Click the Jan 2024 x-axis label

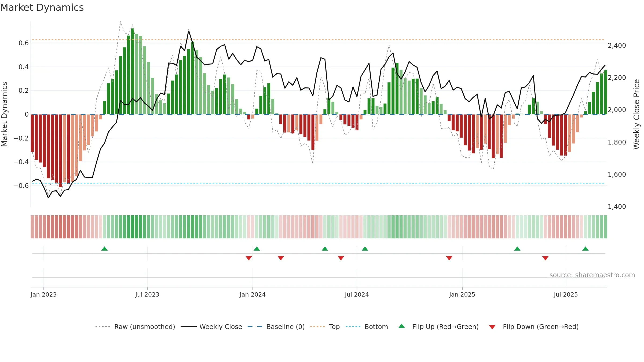pos(253,294)
